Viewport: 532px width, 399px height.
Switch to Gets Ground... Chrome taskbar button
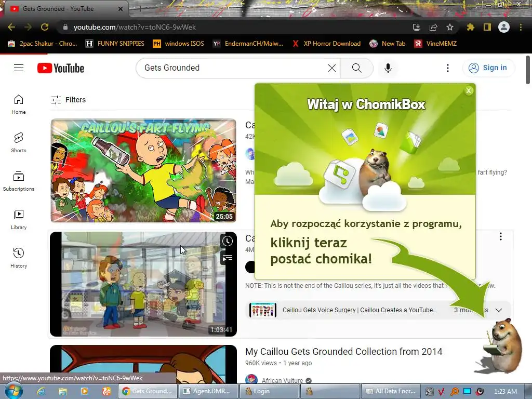[x=148, y=391]
